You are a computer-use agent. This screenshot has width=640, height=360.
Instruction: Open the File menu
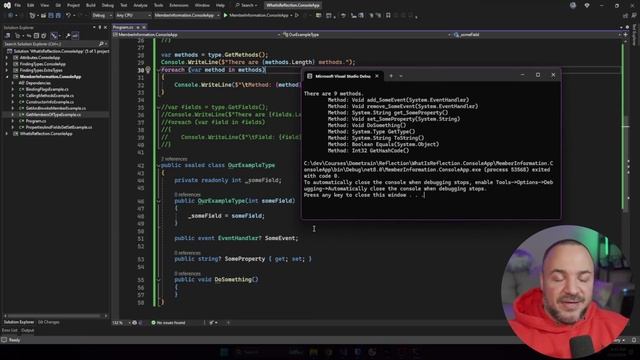coord(18,5)
